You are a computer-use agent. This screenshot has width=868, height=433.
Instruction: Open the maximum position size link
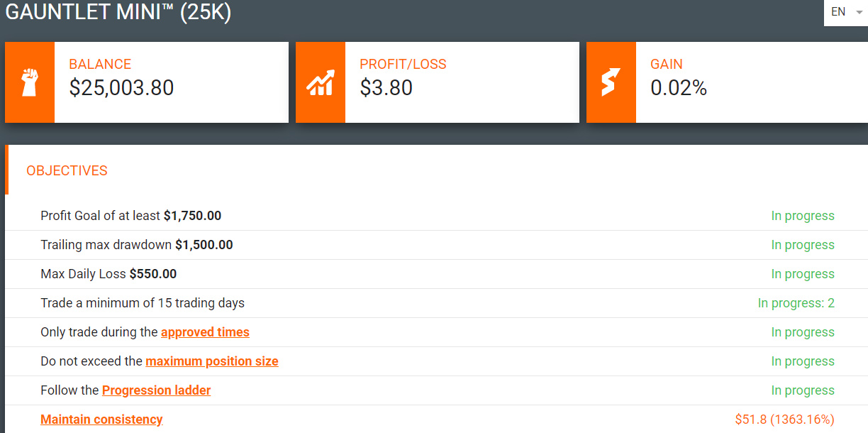click(212, 361)
